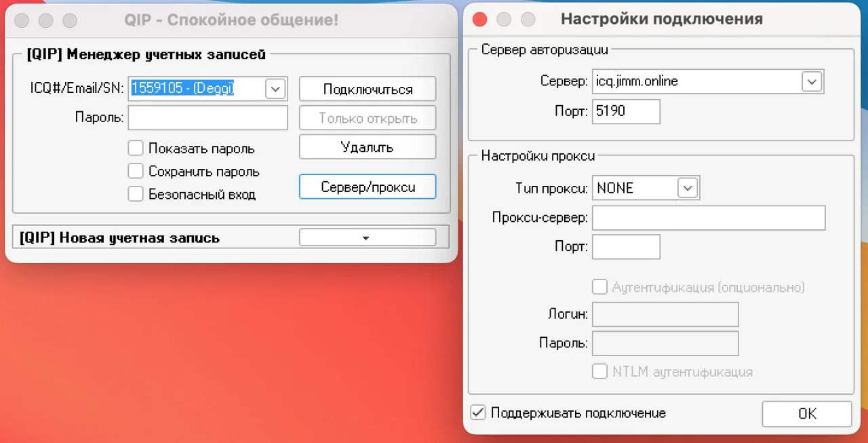Screen dimensions: 868x443
Task: Uncheck the Поддерживать подключение checkbox
Action: click(x=478, y=412)
